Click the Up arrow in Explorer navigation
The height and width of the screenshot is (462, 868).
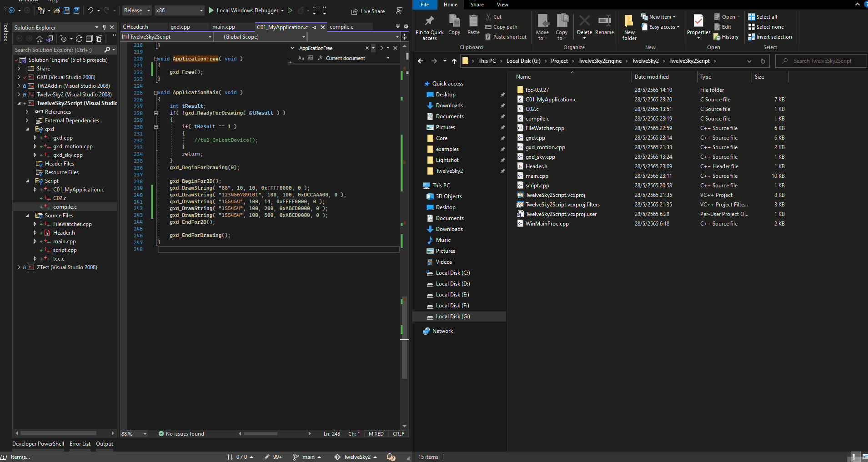pyautogui.click(x=454, y=61)
